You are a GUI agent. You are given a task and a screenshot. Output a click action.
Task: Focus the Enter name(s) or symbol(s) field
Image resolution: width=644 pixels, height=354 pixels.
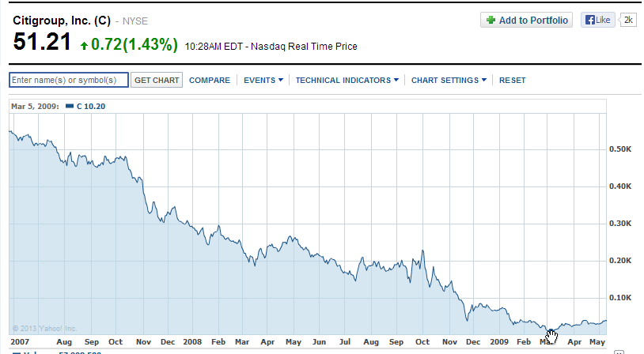click(69, 80)
